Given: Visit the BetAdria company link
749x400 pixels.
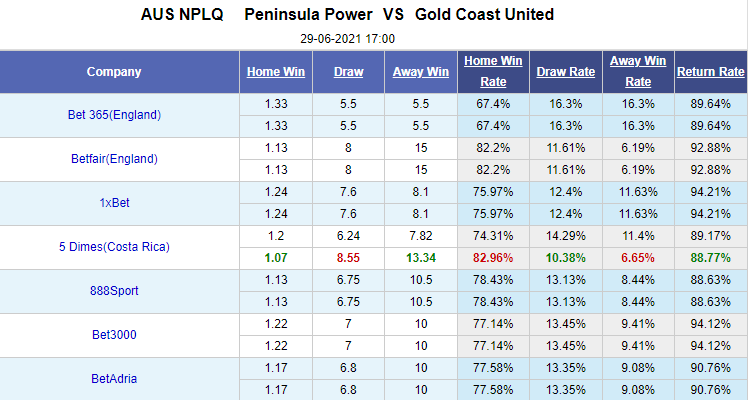Looking at the screenshot, I should click(x=114, y=379).
